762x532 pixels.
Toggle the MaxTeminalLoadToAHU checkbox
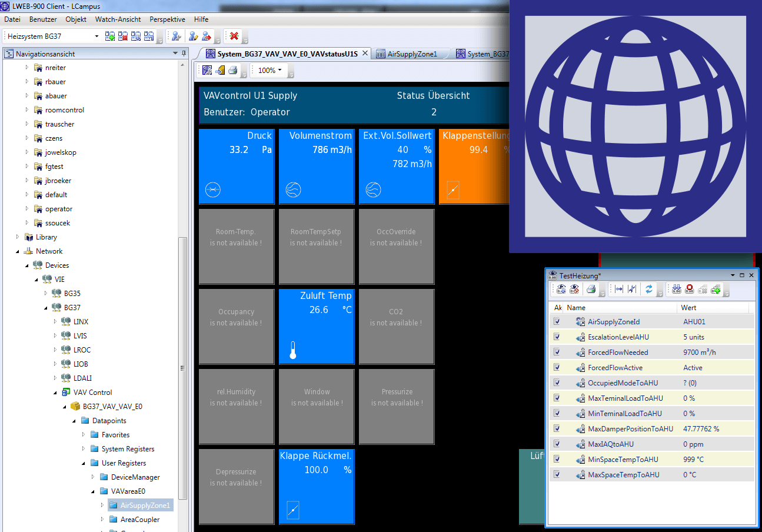tap(557, 398)
